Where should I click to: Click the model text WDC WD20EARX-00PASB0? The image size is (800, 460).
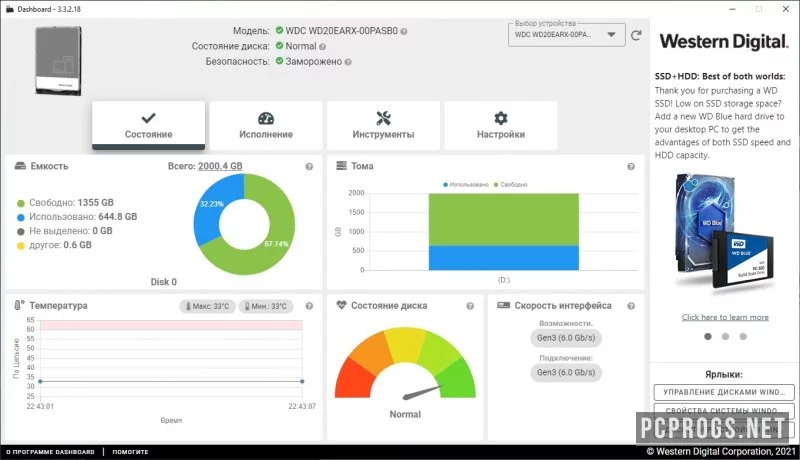click(x=341, y=31)
